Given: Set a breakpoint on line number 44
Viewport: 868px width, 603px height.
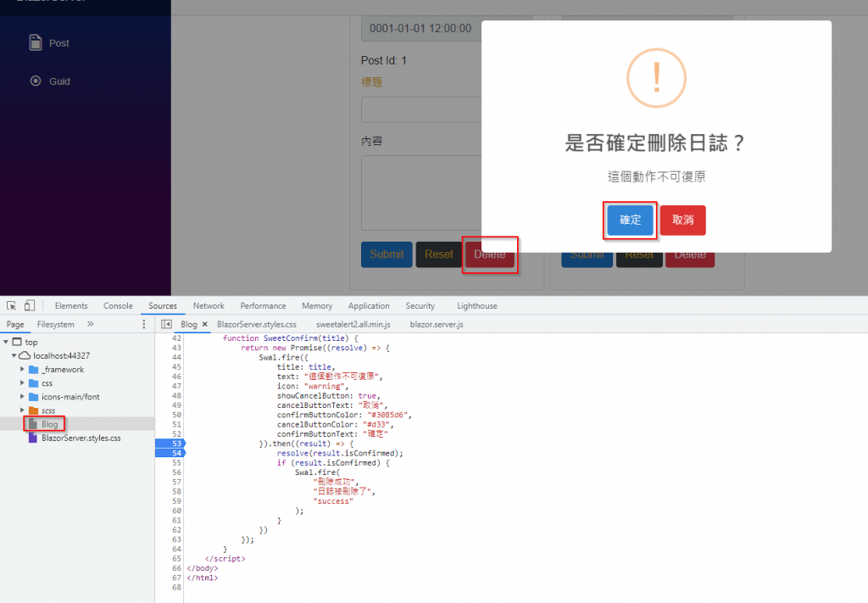Looking at the screenshot, I should point(176,357).
